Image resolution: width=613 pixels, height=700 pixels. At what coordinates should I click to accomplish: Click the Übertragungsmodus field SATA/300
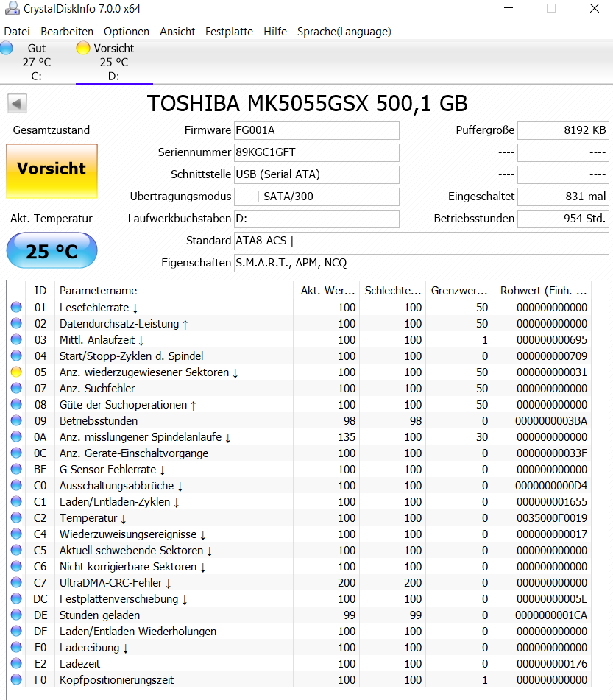point(316,197)
